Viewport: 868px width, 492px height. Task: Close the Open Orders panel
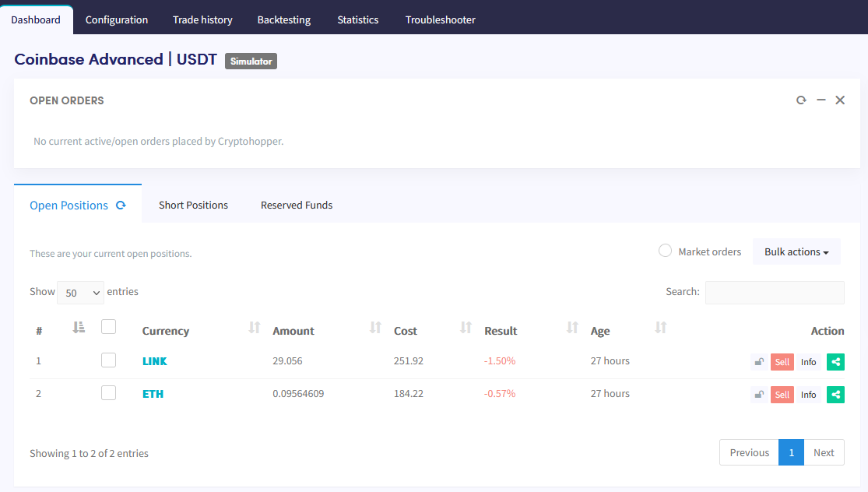(840, 100)
